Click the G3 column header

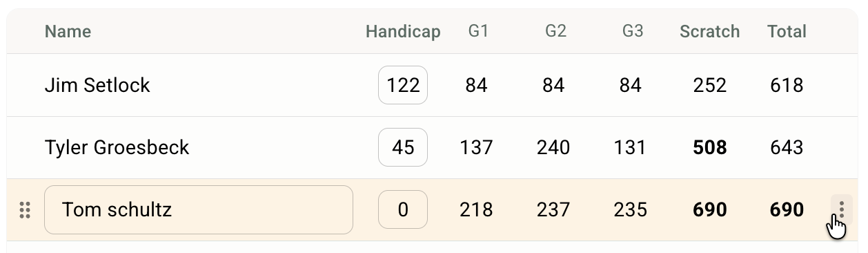click(x=633, y=31)
